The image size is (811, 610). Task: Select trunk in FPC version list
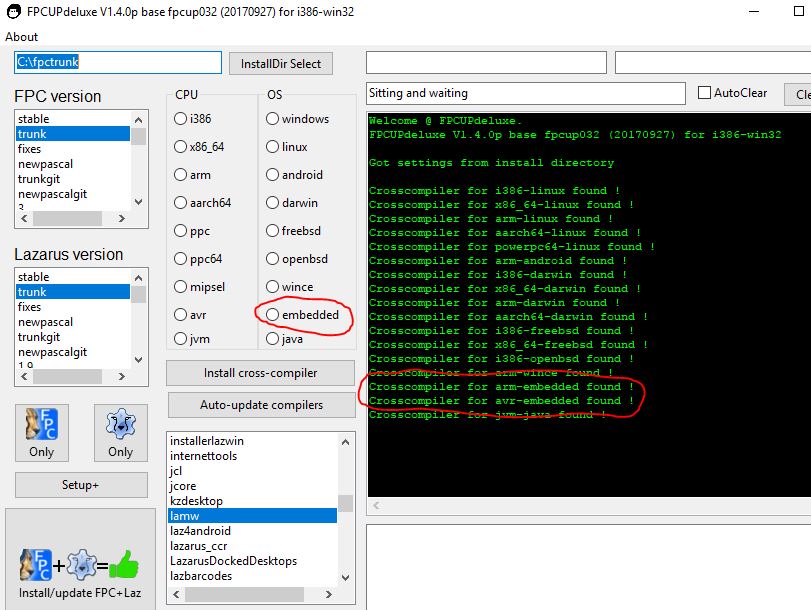(73, 134)
